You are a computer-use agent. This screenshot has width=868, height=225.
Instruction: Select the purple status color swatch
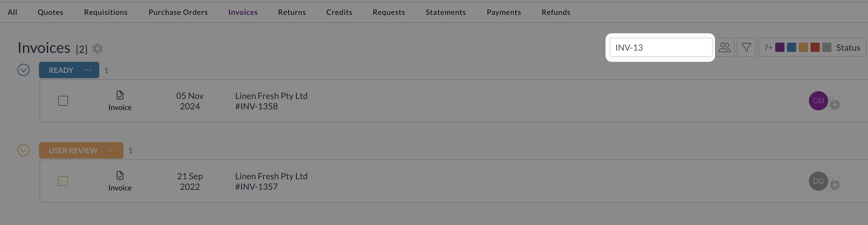point(780,48)
